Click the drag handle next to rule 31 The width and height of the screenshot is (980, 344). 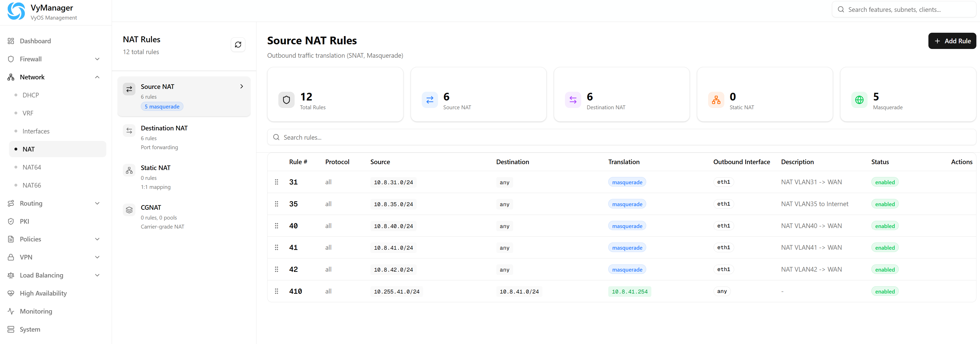point(277,182)
